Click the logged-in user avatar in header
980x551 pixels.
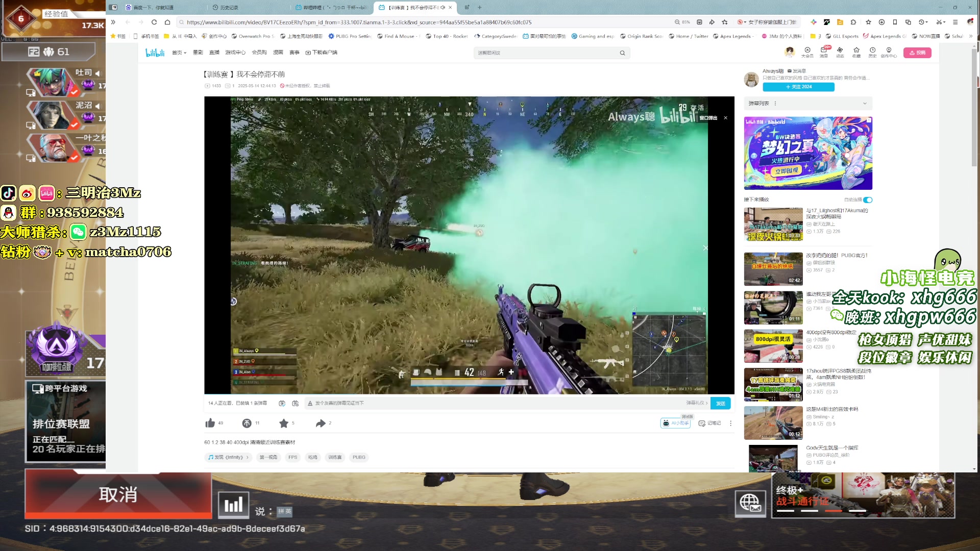click(x=790, y=52)
